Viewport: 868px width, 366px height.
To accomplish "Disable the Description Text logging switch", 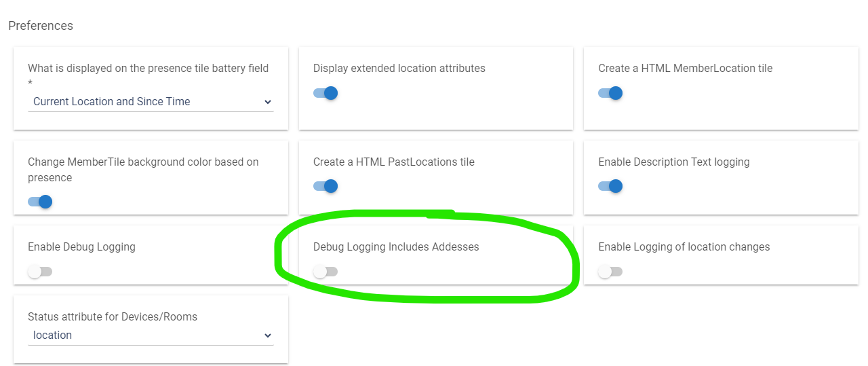I will (x=610, y=186).
